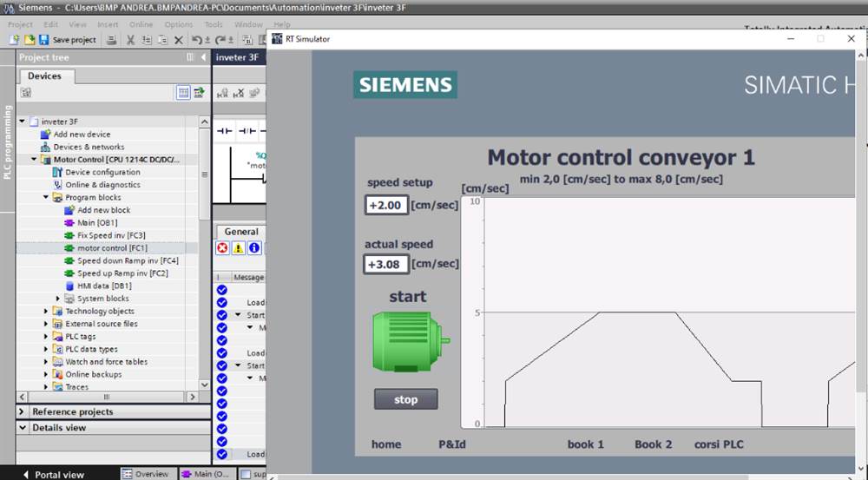
Task: Click Project tree scrollbar down arrow
Action: pos(204,385)
